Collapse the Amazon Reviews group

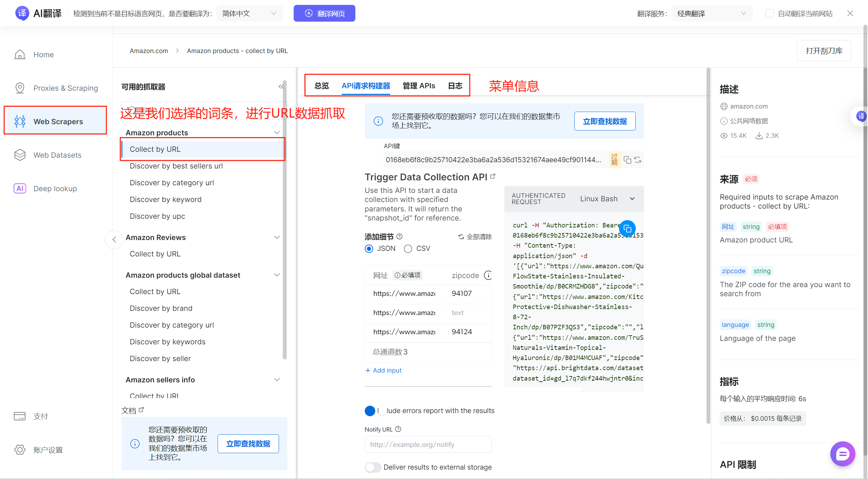click(277, 237)
